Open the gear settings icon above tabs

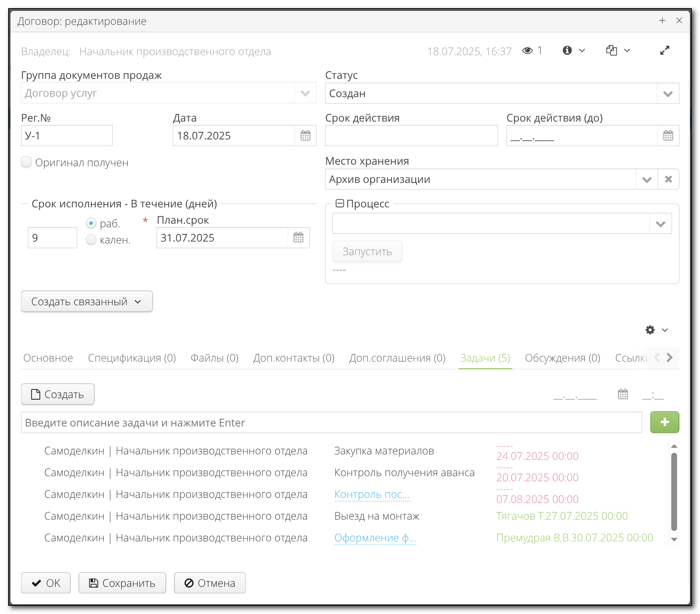[650, 330]
